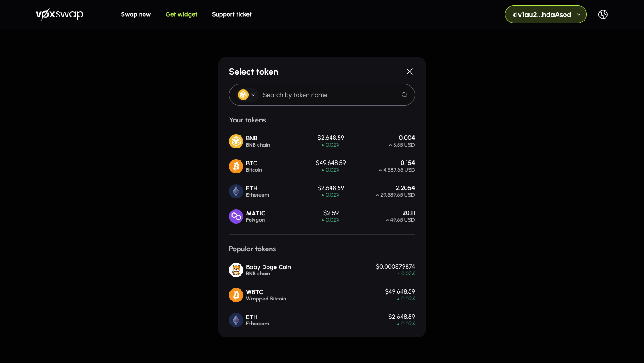Click the ≈ 29,589.65 USD value
The image size is (644, 363).
pyautogui.click(x=395, y=195)
